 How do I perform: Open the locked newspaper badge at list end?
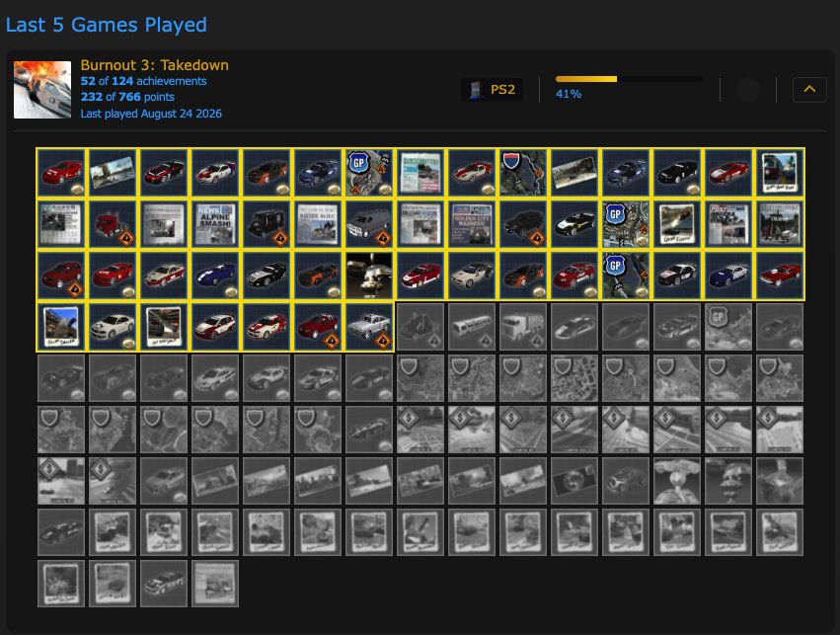tap(215, 584)
